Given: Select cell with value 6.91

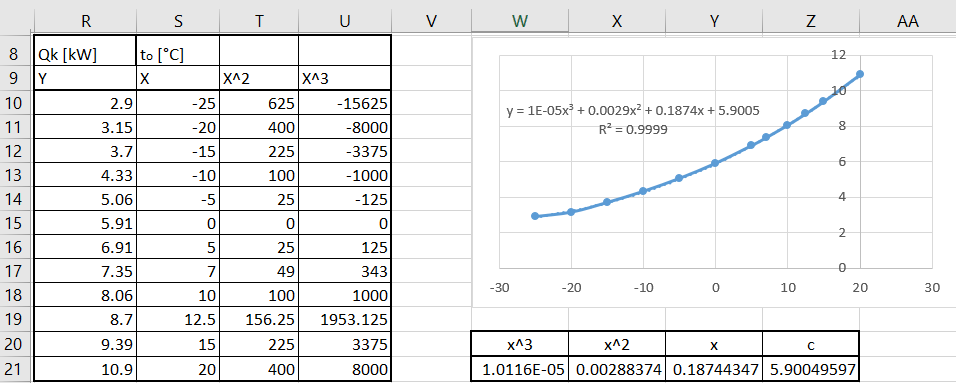Looking at the screenshot, I should [x=85, y=248].
